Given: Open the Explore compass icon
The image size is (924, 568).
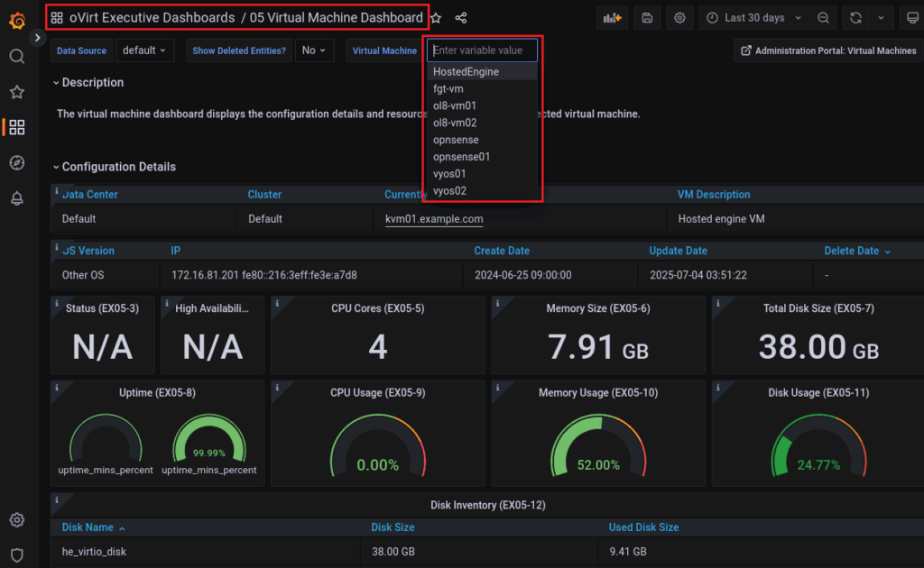Looking at the screenshot, I should [x=17, y=162].
